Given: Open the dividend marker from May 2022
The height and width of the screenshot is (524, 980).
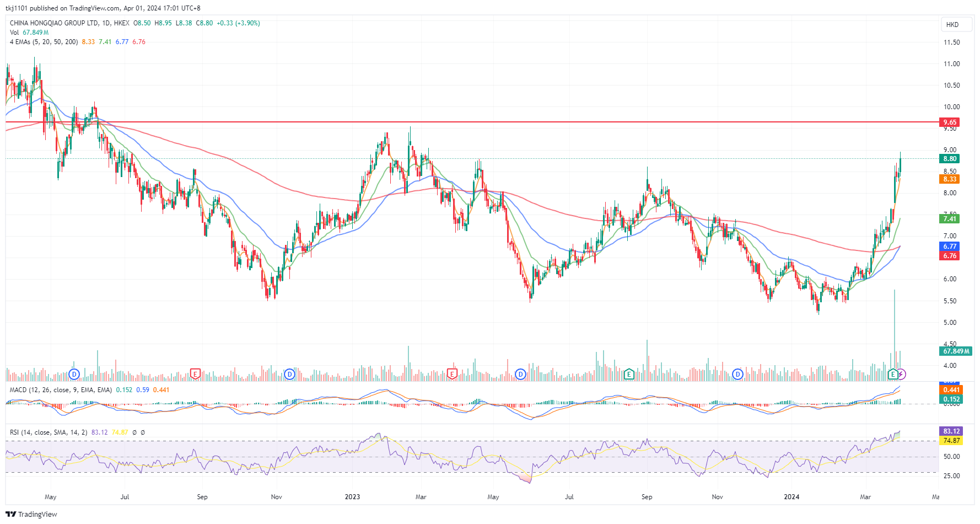Looking at the screenshot, I should tap(74, 375).
